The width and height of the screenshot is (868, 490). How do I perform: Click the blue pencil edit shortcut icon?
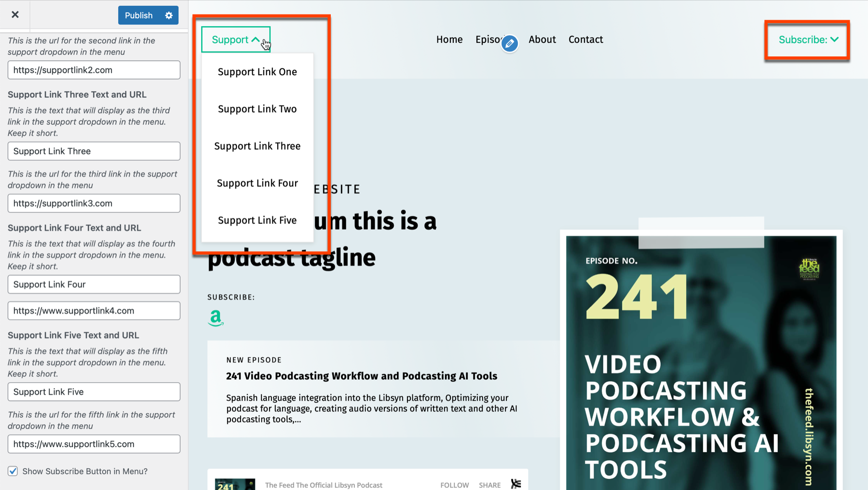pos(510,43)
